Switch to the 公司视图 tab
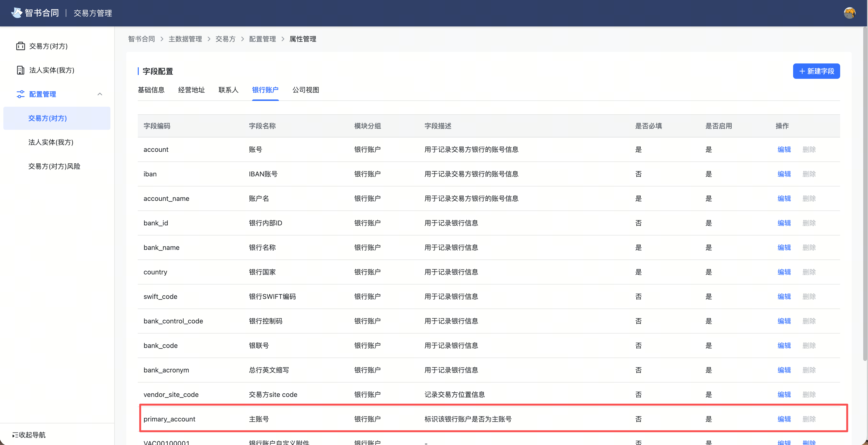 coord(306,90)
